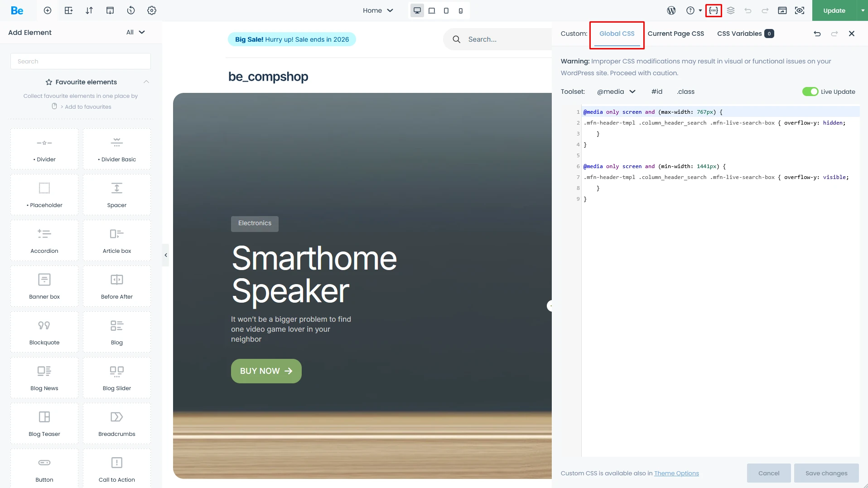Select the Custom CSS code icon
The height and width of the screenshot is (488, 868).
click(713, 10)
